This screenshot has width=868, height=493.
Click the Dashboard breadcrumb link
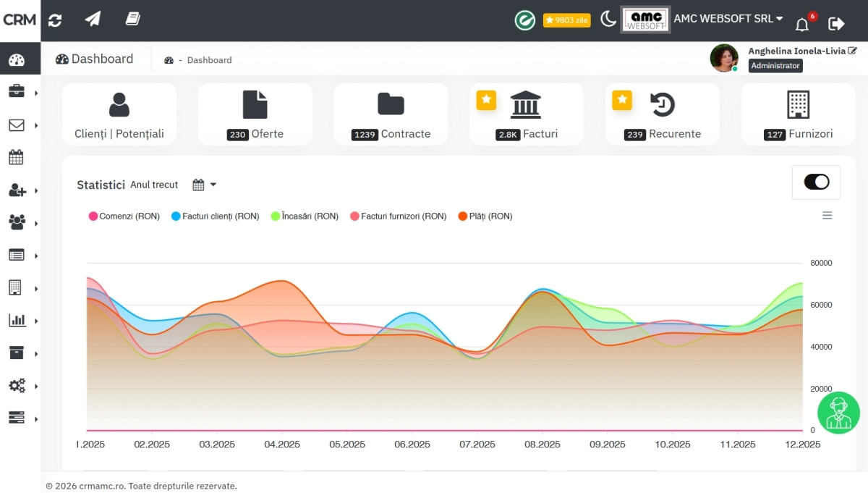[x=209, y=60]
